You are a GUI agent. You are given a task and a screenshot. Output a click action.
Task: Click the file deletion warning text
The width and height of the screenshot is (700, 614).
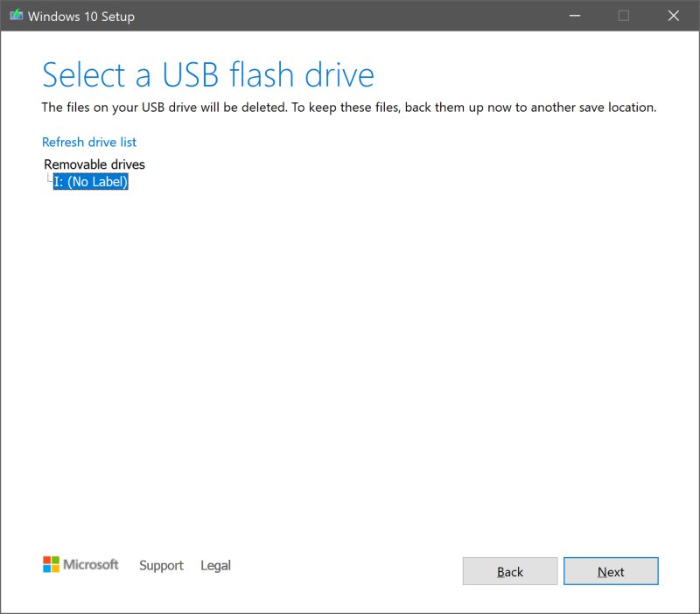(x=348, y=108)
